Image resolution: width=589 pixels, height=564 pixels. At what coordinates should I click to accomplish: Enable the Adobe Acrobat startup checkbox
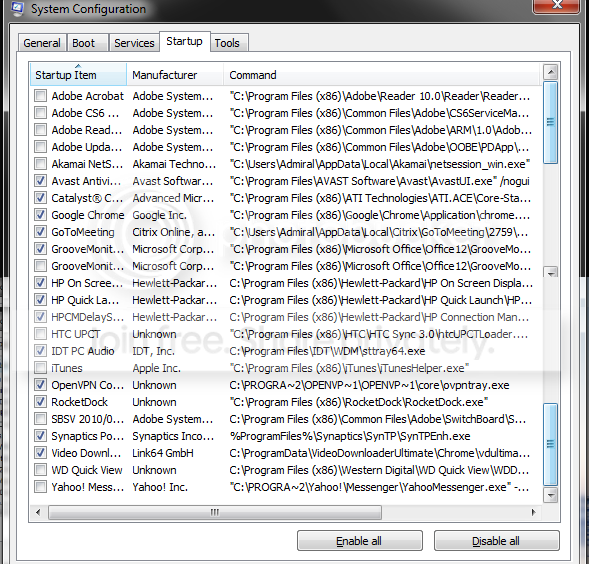(40, 96)
